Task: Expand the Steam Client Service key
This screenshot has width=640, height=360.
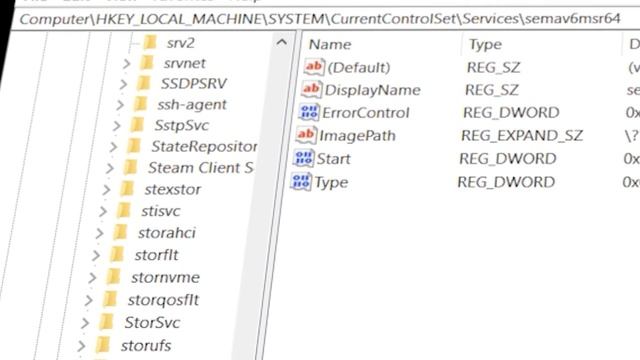Action: click(110, 168)
